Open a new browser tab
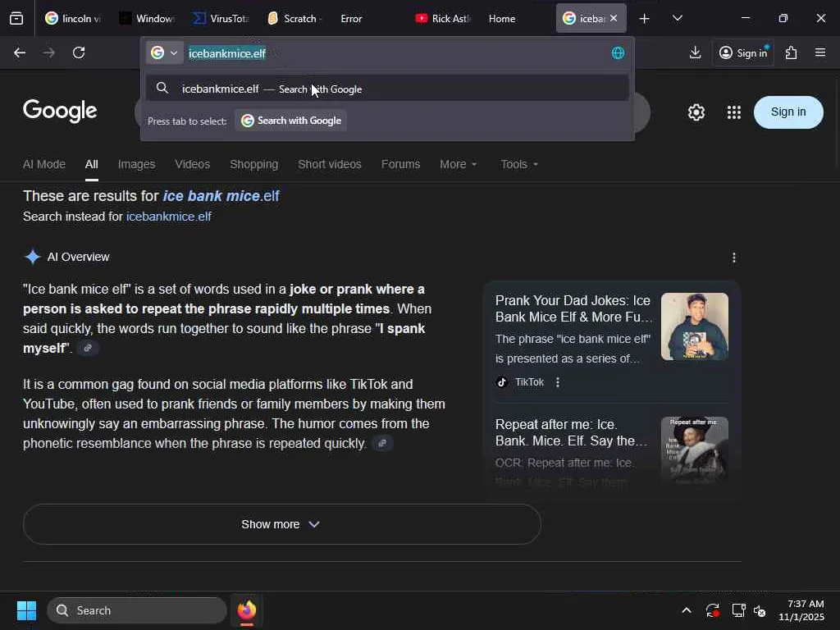This screenshot has width=840, height=630. coord(645,18)
